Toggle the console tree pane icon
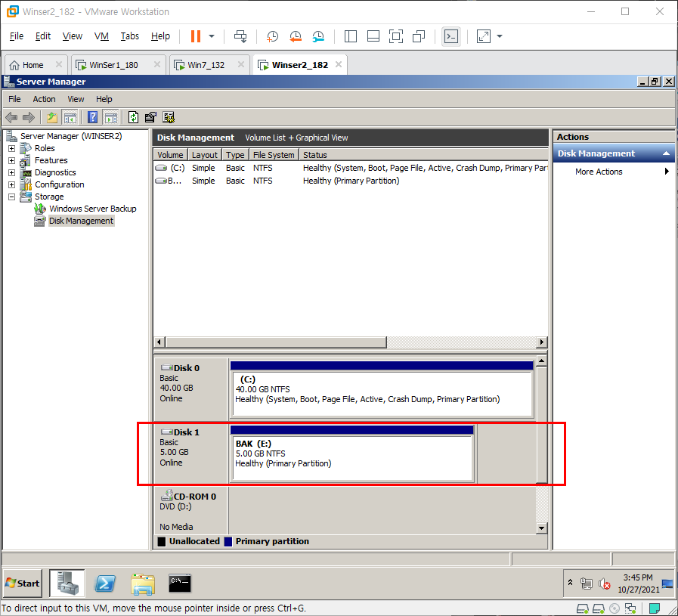The height and width of the screenshot is (616, 678). click(x=70, y=117)
